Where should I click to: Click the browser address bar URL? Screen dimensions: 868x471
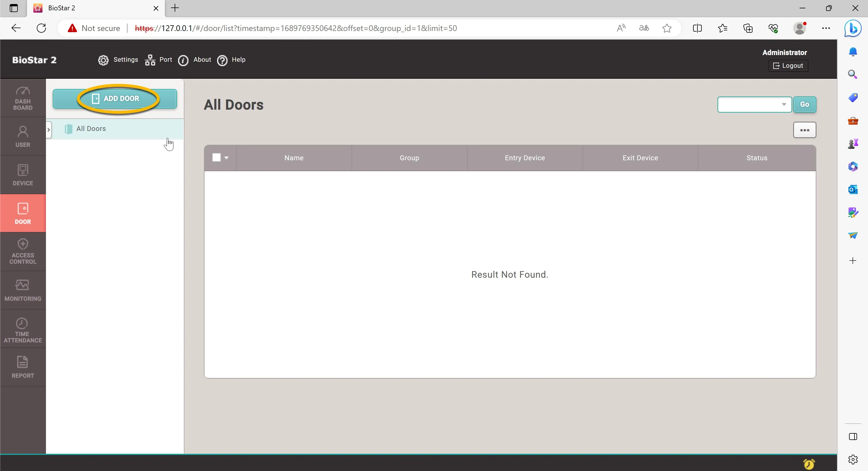296,28
